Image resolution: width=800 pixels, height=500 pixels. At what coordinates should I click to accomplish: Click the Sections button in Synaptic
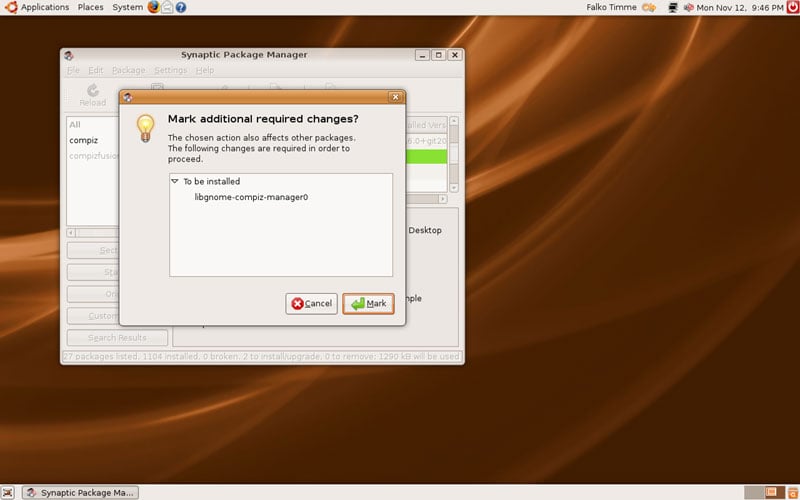click(93, 250)
